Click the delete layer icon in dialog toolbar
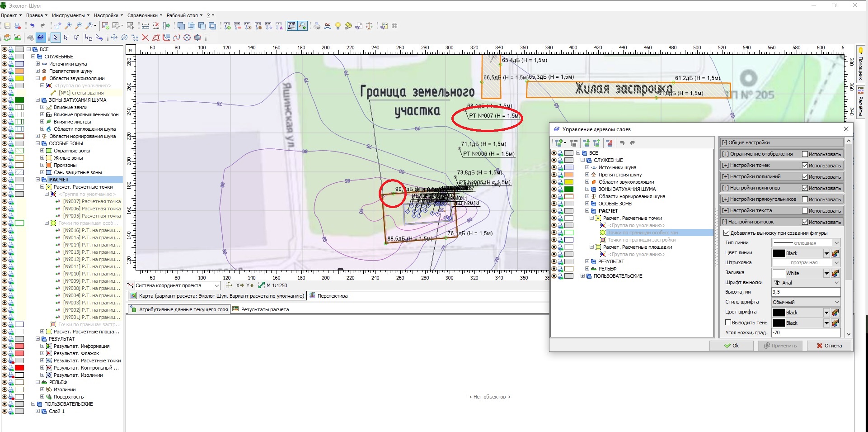The width and height of the screenshot is (868, 432). pos(609,143)
